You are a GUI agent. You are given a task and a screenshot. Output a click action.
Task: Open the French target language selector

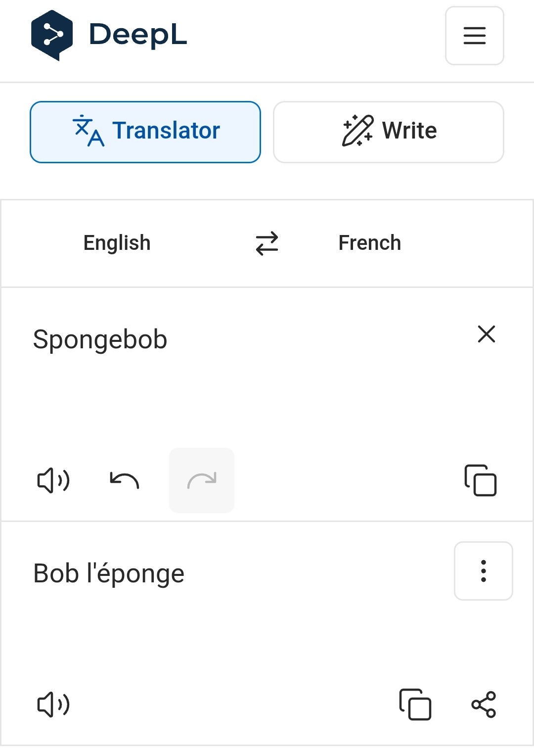point(369,243)
